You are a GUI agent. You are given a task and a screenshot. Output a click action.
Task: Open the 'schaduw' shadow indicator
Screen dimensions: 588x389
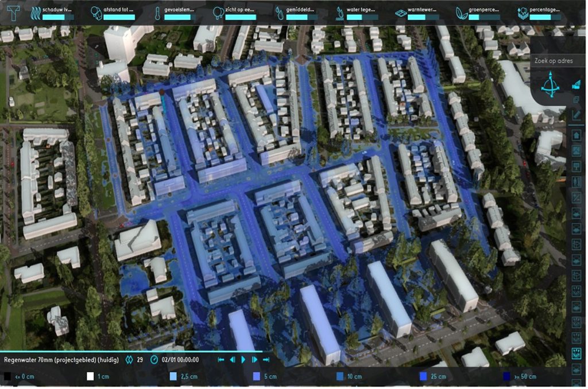pyautogui.click(x=52, y=13)
